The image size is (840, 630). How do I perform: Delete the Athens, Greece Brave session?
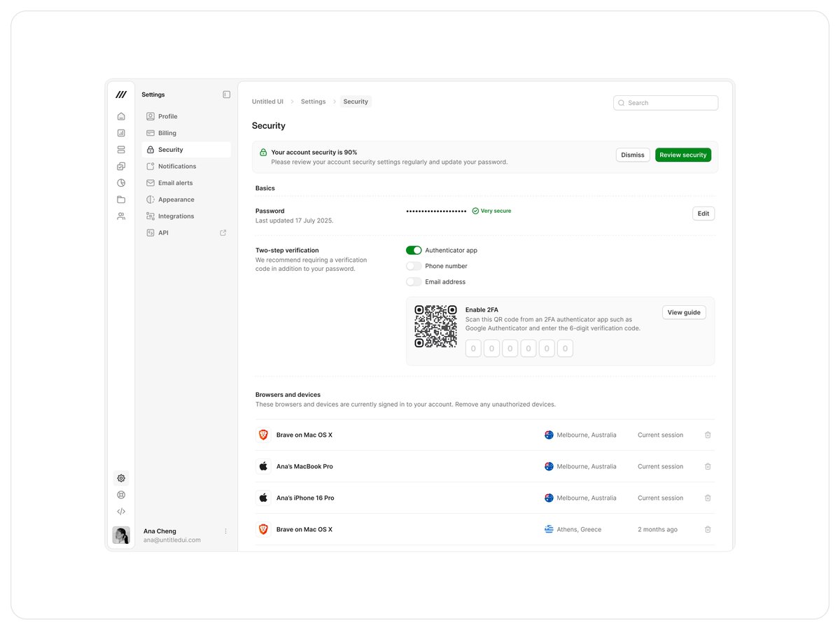pyautogui.click(x=708, y=530)
